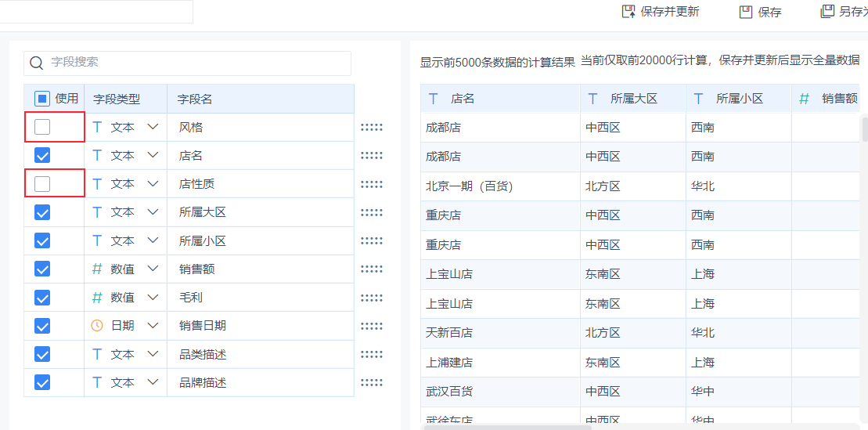868x430 pixels.
Task: Click drag handle for 店名 row
Action: [x=372, y=156]
